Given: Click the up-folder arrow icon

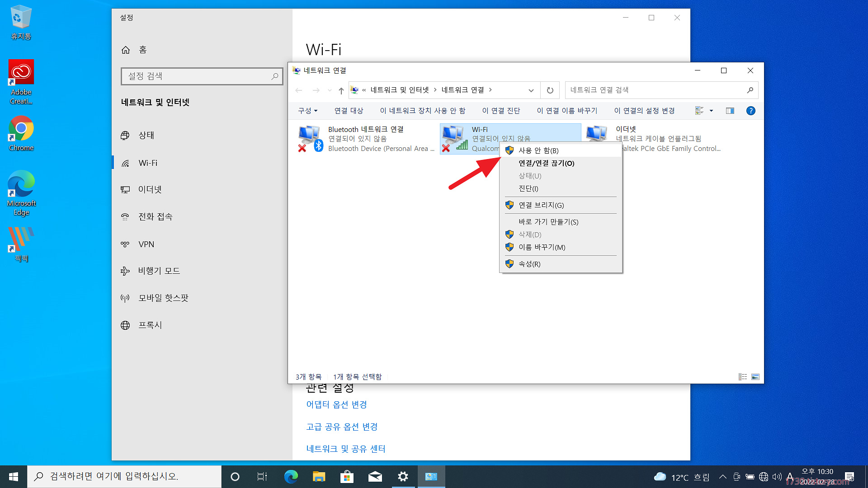Looking at the screenshot, I should click(341, 90).
